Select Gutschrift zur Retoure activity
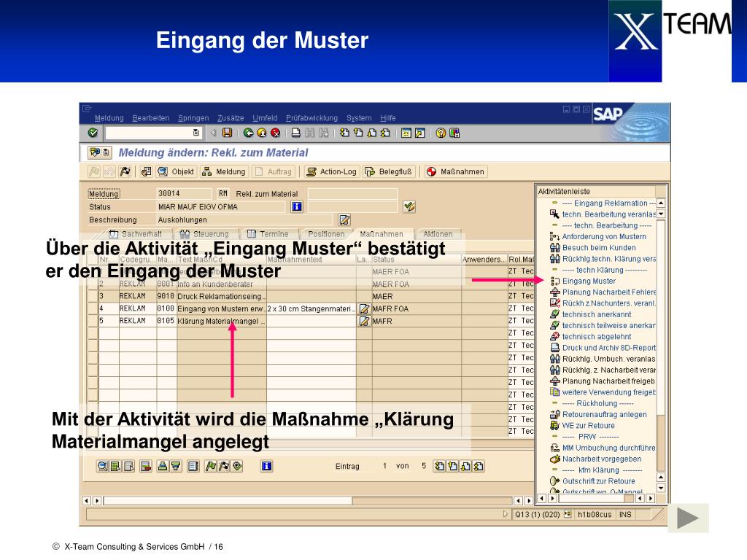747x560 pixels. coord(598,481)
